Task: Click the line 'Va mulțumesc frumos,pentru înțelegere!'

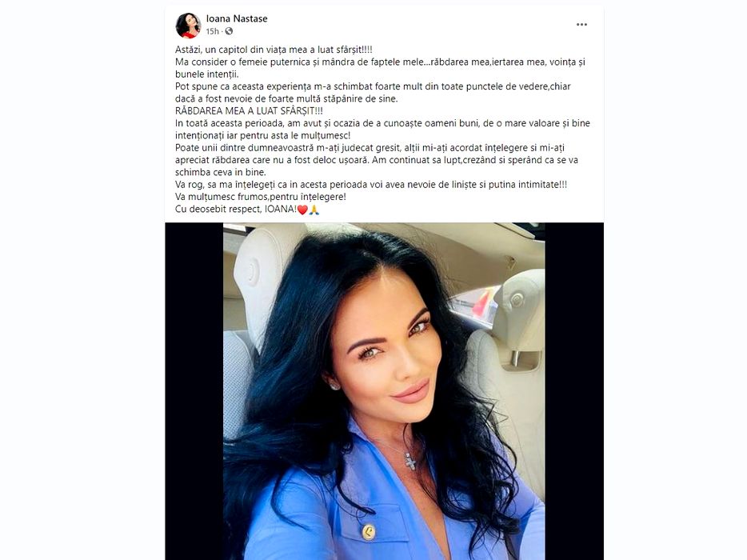Action: click(261, 197)
